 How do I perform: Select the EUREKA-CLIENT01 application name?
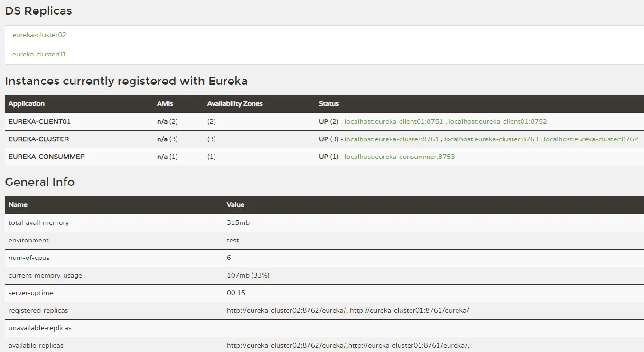39,121
